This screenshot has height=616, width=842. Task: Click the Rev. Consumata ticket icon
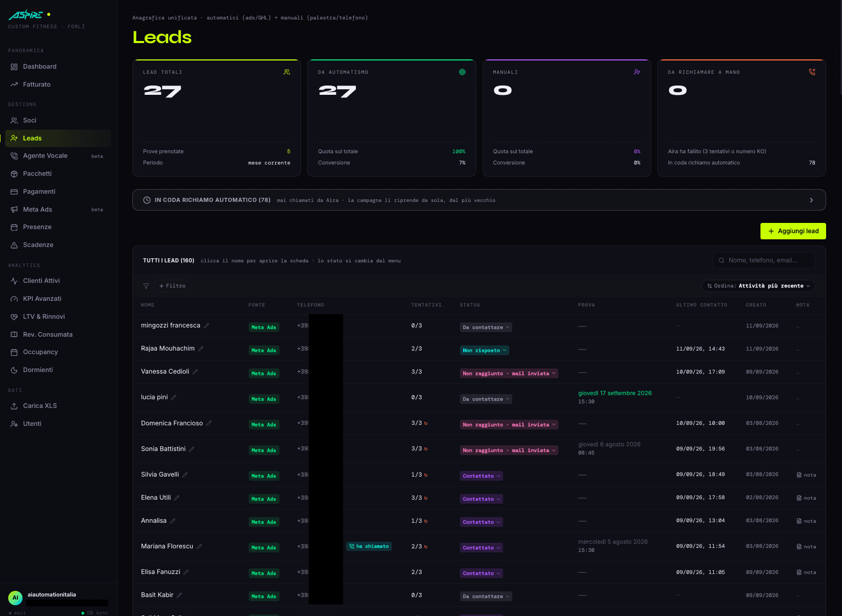point(14,335)
